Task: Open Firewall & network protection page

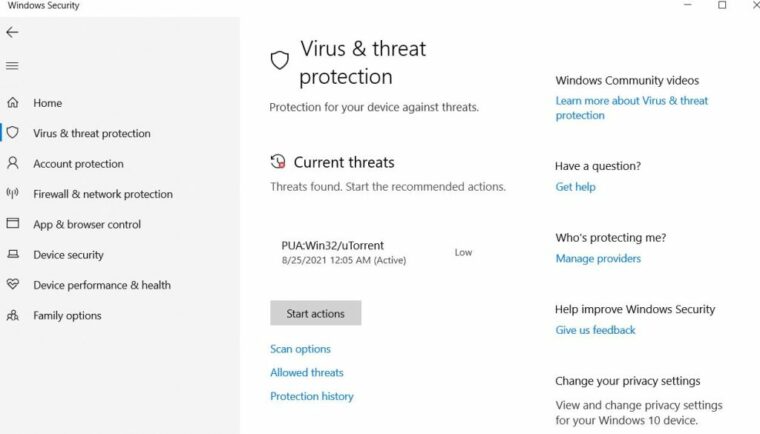Action: click(x=103, y=194)
